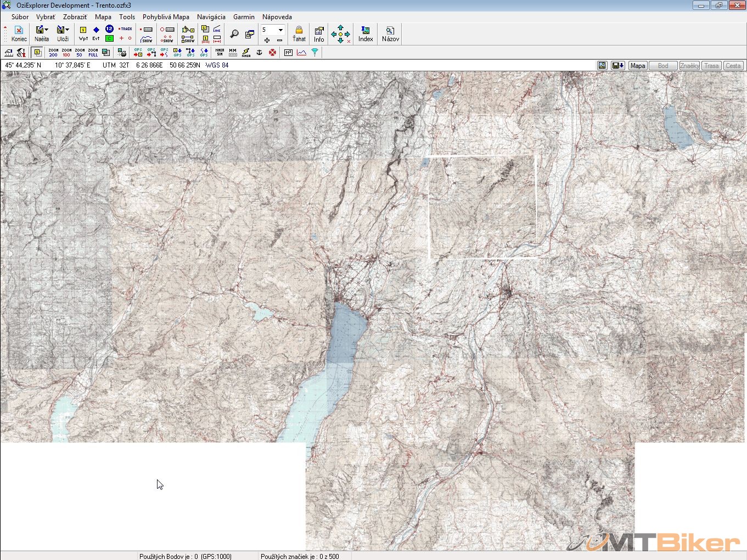Open the Pohyblivá Mapa menu
Image resolution: width=747 pixels, height=560 pixels.
pyautogui.click(x=166, y=17)
